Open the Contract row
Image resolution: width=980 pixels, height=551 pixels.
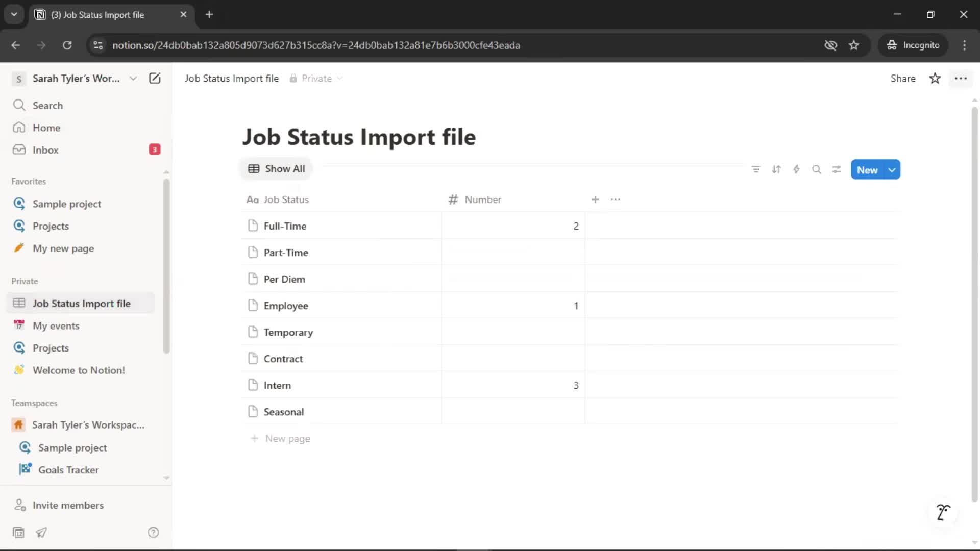point(283,359)
